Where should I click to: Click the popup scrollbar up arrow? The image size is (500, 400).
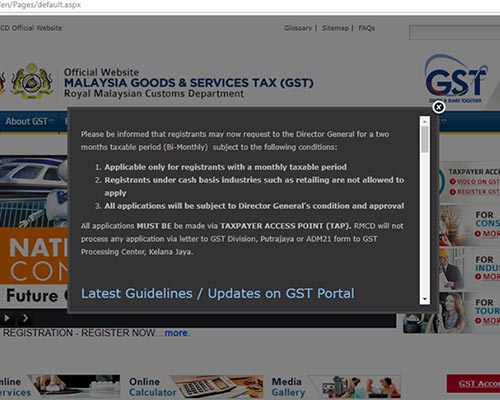point(425,122)
